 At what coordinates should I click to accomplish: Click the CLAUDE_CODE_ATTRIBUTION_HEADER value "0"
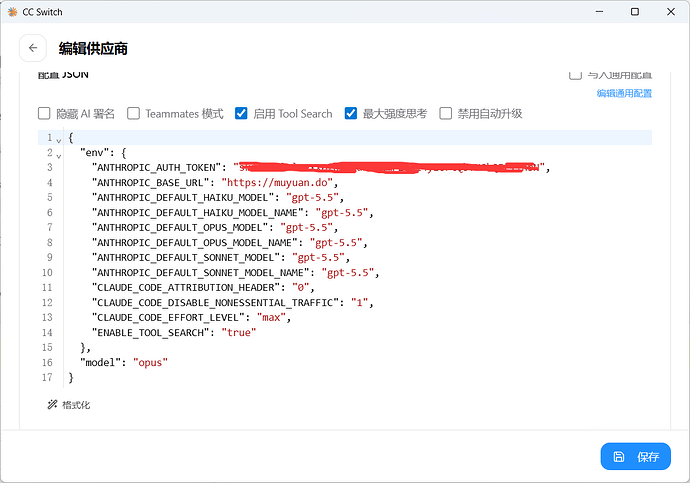[x=301, y=288]
